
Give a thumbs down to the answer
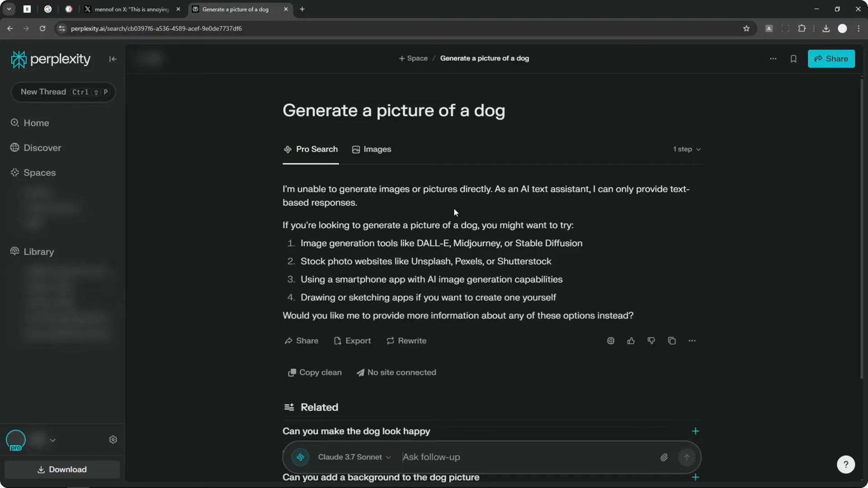coord(651,341)
